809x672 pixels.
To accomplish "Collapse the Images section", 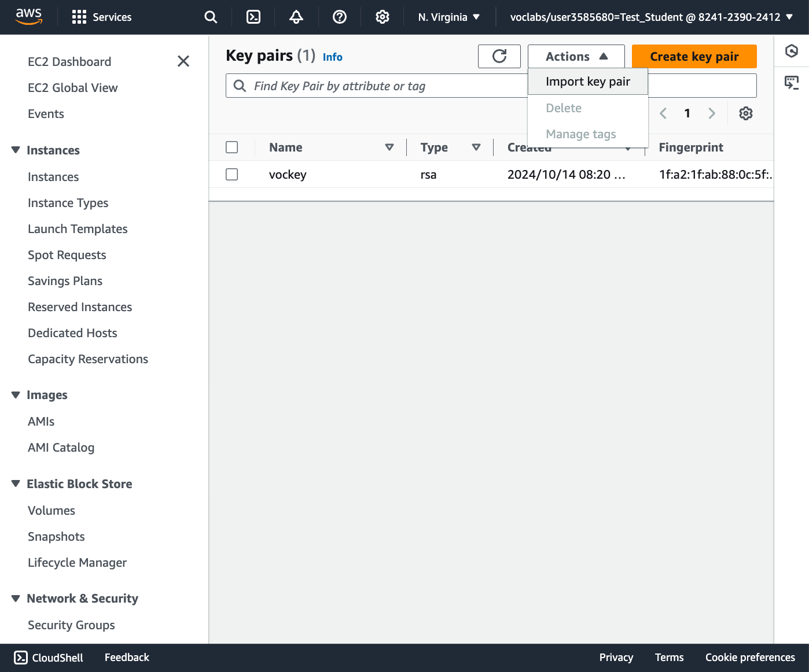I will (16, 395).
